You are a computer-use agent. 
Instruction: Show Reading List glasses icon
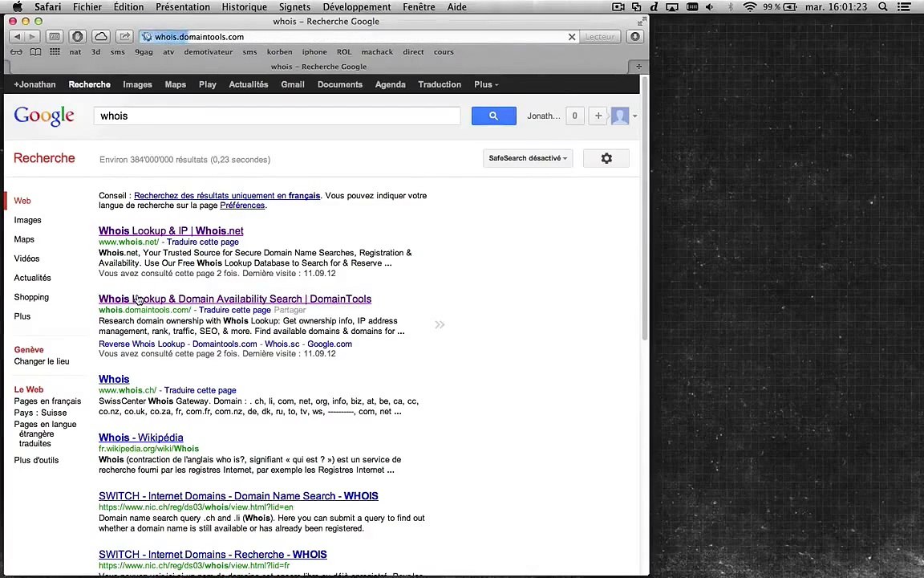(17, 52)
